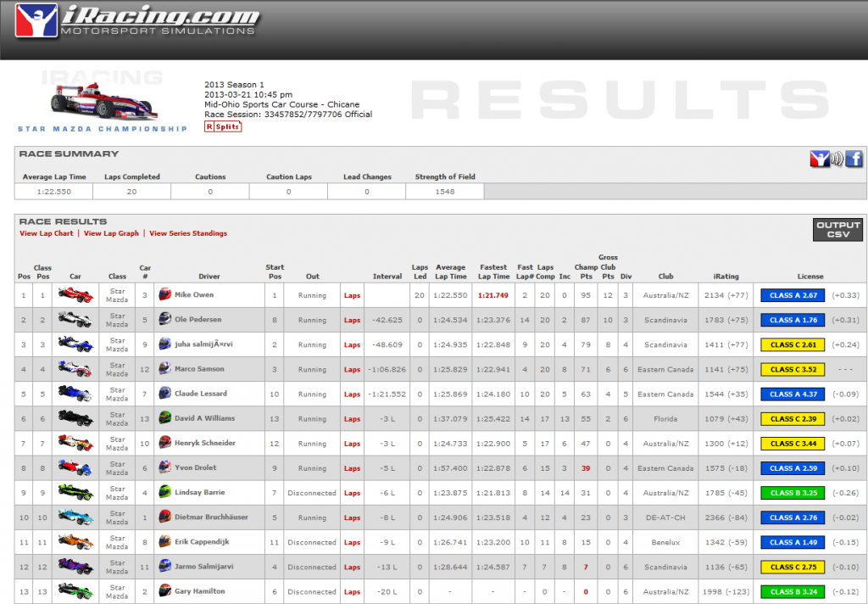Open driver name Dietmar Bruchhäuser
868x604 pixels.
pos(211,517)
